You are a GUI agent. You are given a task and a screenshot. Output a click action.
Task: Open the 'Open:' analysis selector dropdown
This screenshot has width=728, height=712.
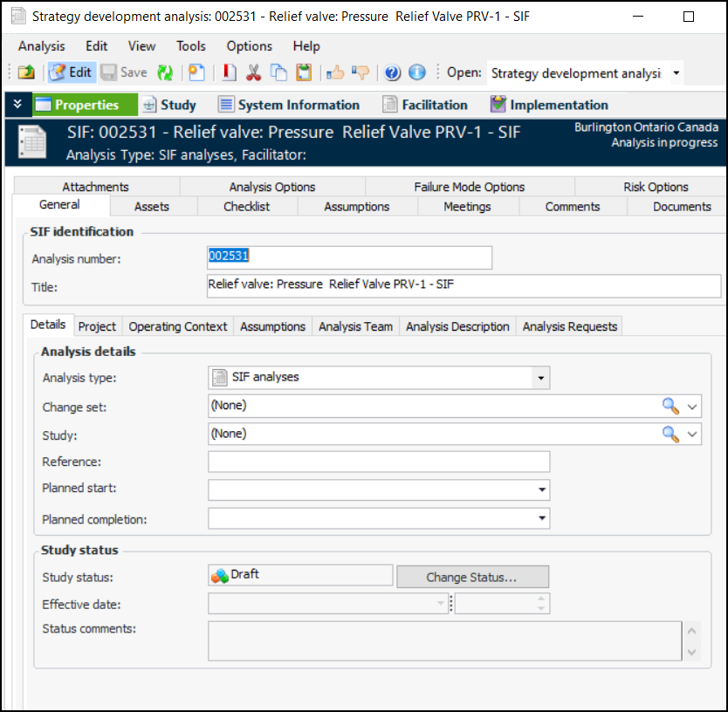click(676, 73)
